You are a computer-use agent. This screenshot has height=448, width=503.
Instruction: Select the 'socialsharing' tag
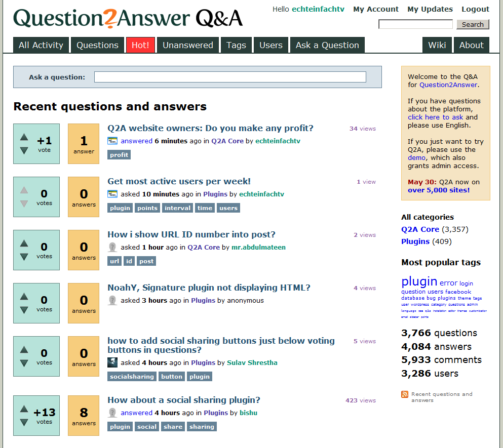[132, 377]
